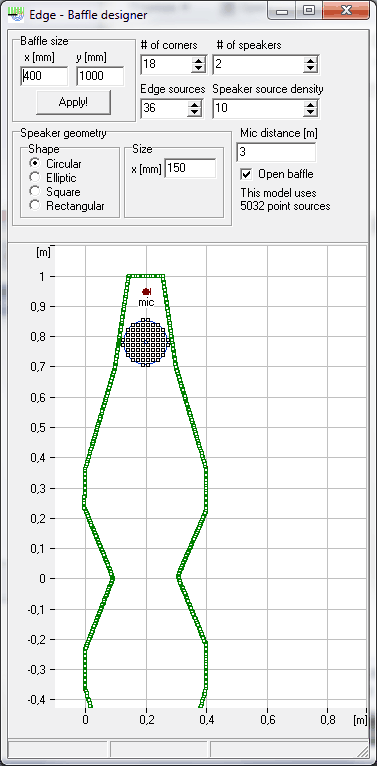
Task: Click the circular speaker in the plot
Action: (x=146, y=342)
